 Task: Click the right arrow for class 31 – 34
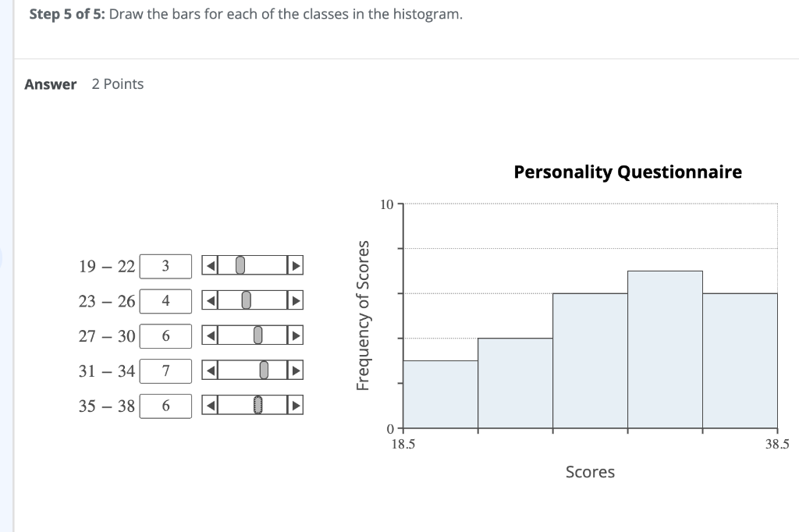click(x=297, y=371)
